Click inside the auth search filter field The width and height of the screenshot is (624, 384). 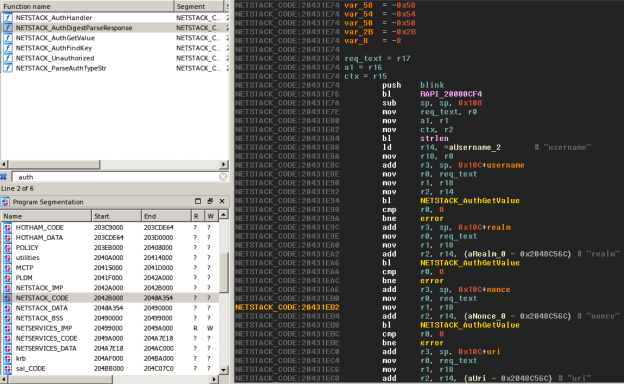coord(115,177)
